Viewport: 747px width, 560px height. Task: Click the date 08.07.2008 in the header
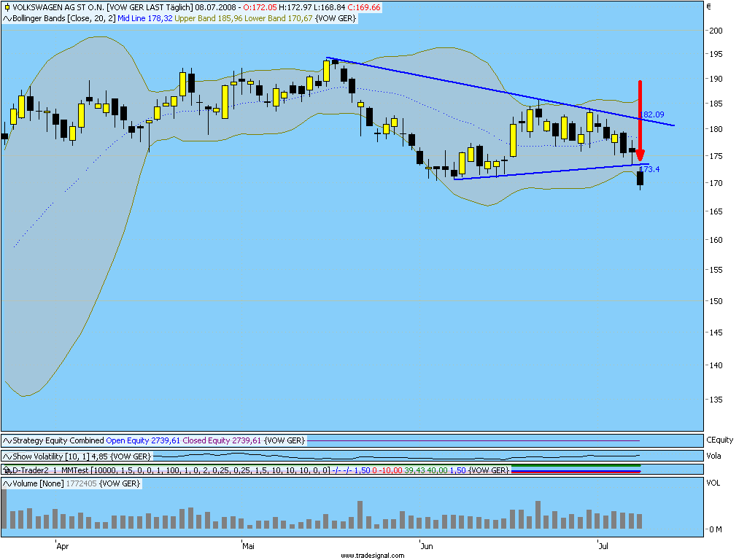[215, 7]
